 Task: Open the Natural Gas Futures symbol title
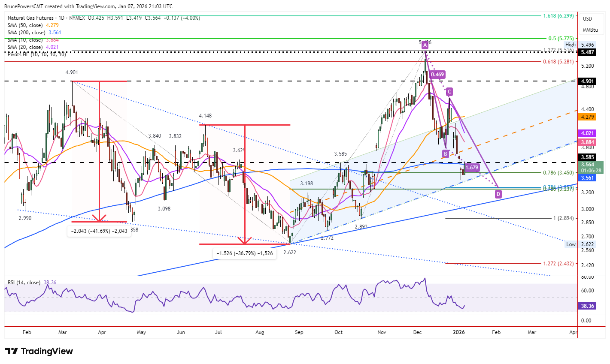pos(30,18)
